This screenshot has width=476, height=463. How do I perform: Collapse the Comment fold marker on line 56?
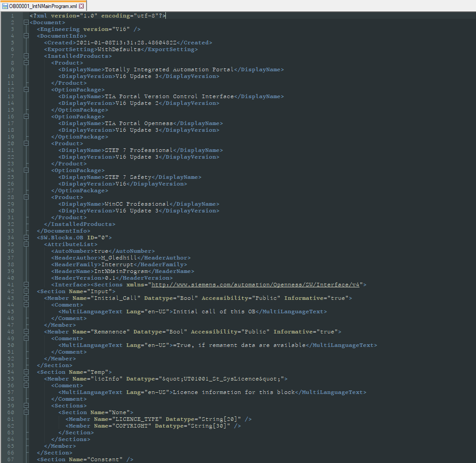pos(26,385)
